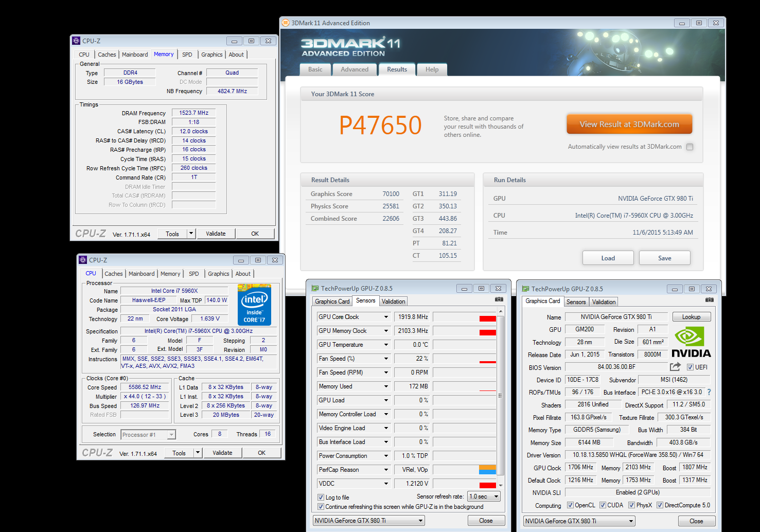Click the Load button in Run Details
Image resolution: width=760 pixels, height=532 pixels.
[608, 258]
